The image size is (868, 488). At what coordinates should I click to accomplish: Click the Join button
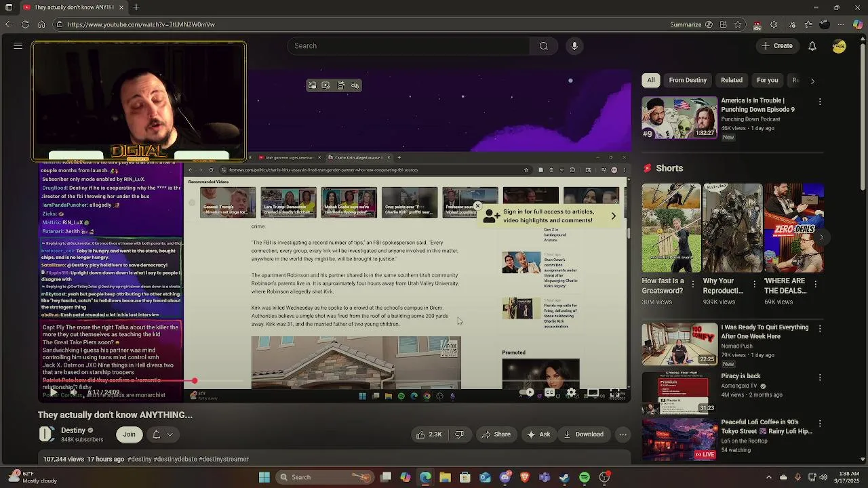coord(129,434)
